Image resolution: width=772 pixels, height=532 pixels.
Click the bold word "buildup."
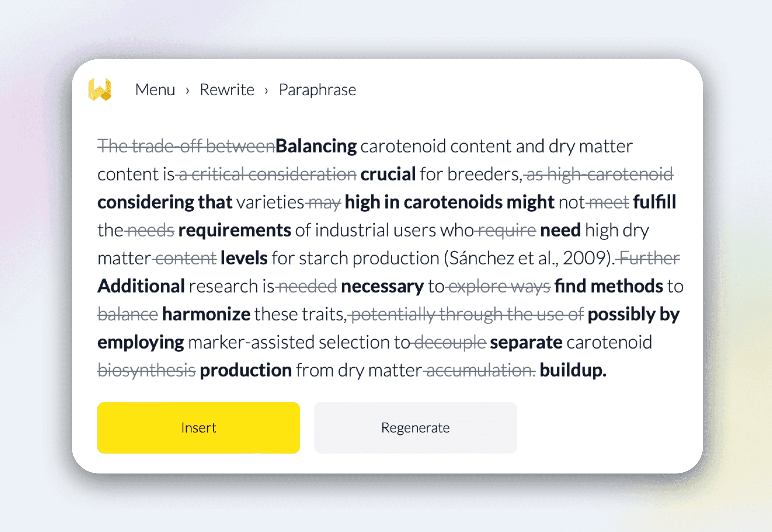point(573,370)
